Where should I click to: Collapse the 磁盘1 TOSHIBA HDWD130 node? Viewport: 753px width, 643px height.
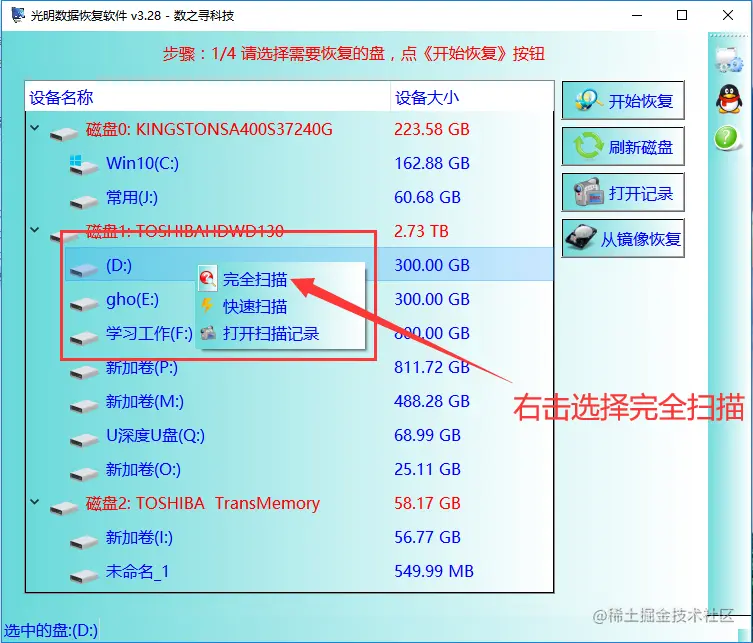[35, 230]
